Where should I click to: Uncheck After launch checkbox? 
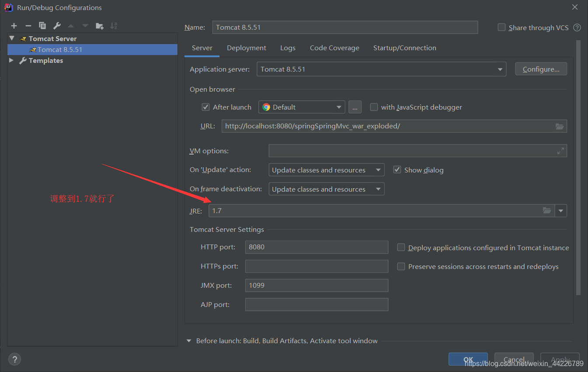click(x=205, y=107)
